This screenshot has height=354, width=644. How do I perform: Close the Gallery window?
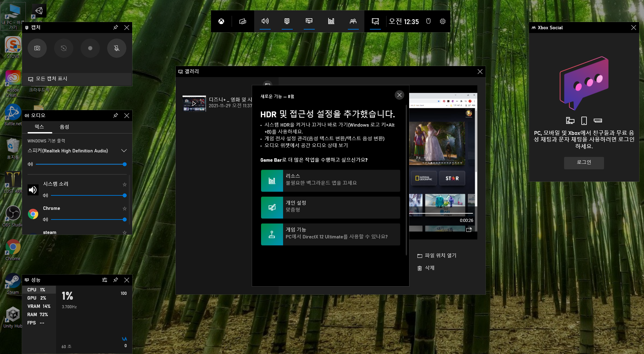click(480, 72)
